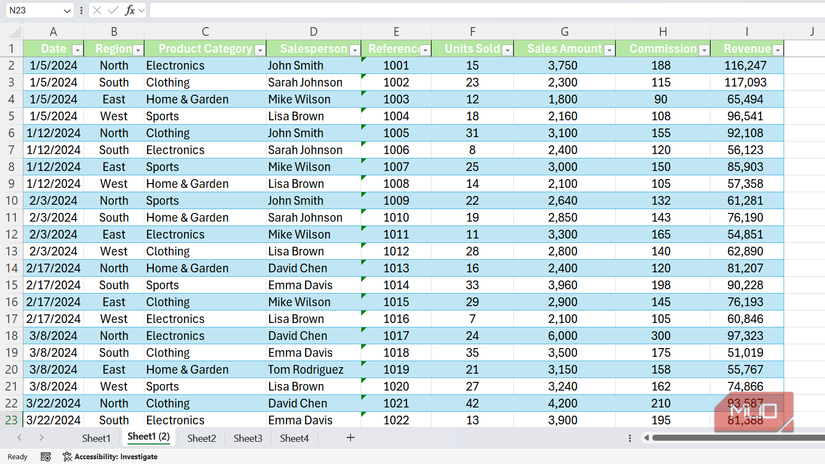Image resolution: width=825 pixels, height=464 pixels.
Task: Switch to the Sheet4 tab
Action: click(294, 438)
